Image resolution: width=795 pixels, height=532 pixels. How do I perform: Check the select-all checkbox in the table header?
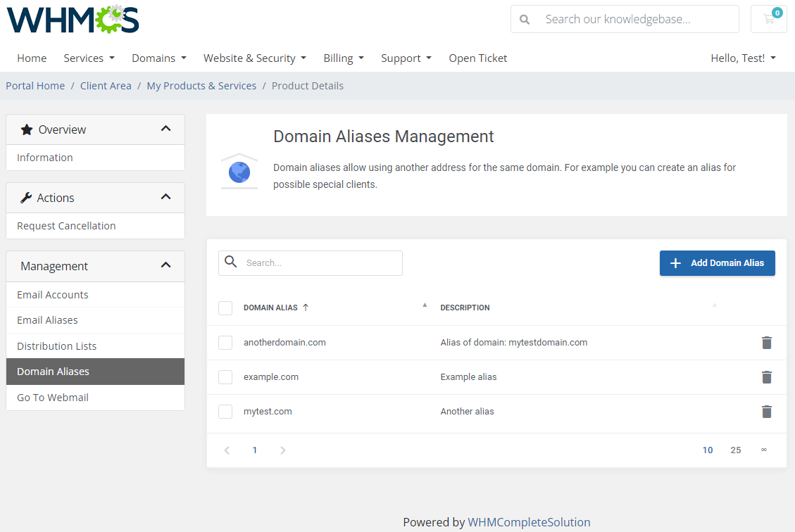click(x=225, y=308)
